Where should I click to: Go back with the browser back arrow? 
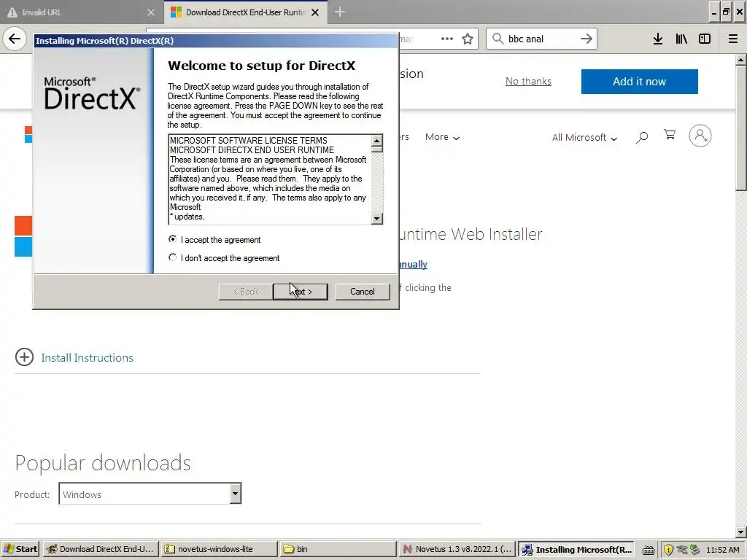(x=15, y=39)
